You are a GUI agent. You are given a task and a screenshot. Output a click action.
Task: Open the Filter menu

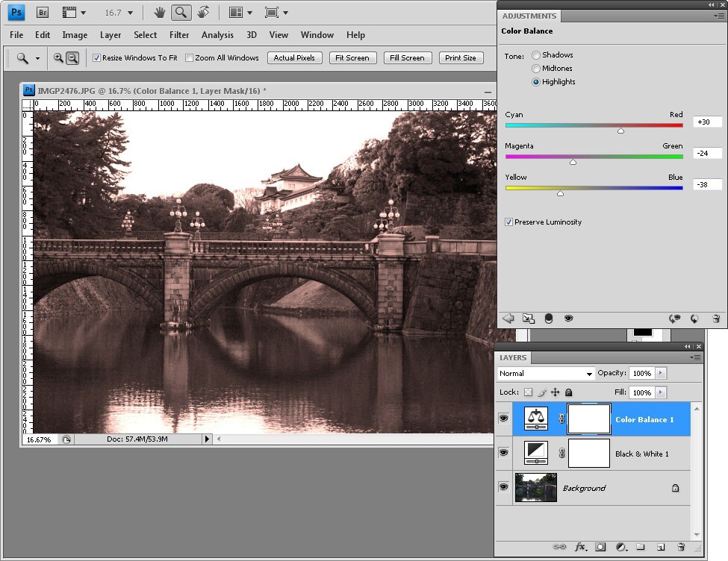[x=179, y=35]
